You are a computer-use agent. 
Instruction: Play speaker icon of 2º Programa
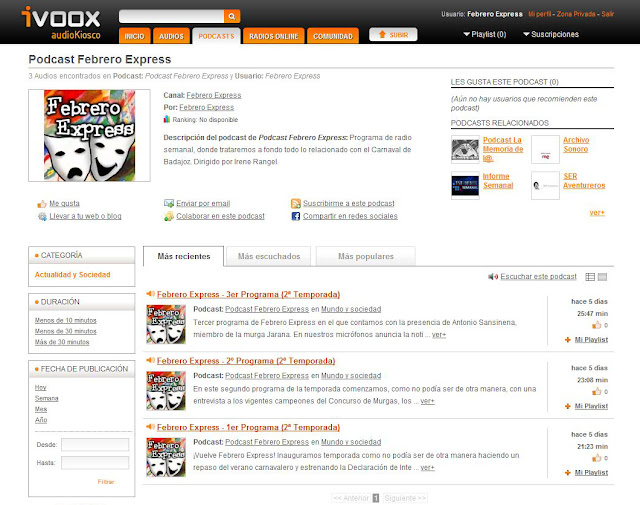click(x=150, y=360)
